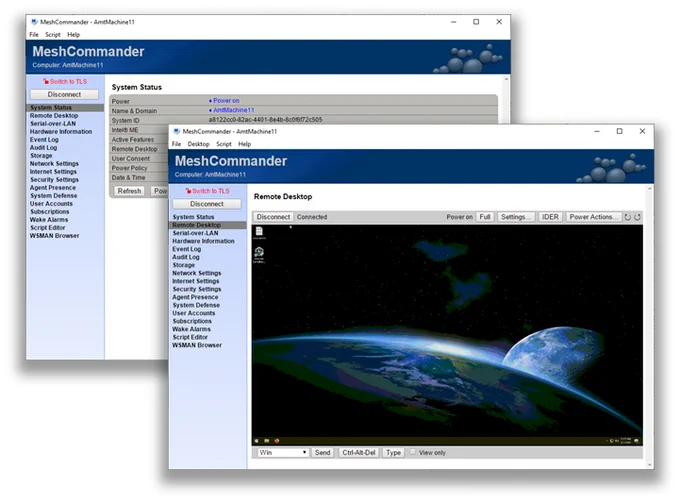
Task: Open File menu in back window
Action: coord(34,35)
